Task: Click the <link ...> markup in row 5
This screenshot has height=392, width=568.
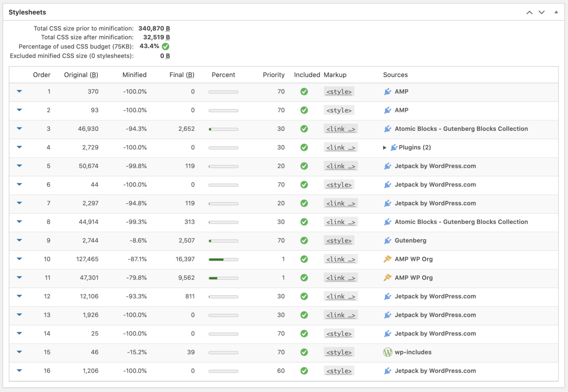Action: click(x=341, y=166)
